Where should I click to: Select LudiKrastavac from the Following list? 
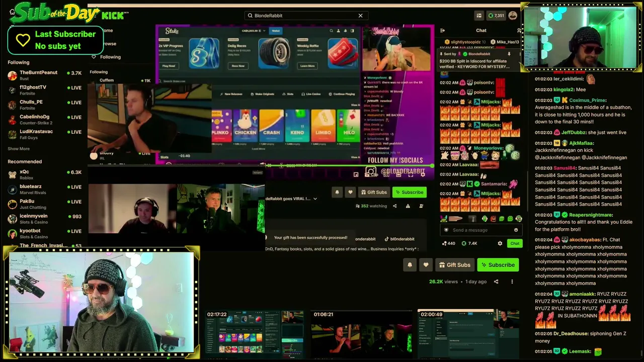click(45, 134)
